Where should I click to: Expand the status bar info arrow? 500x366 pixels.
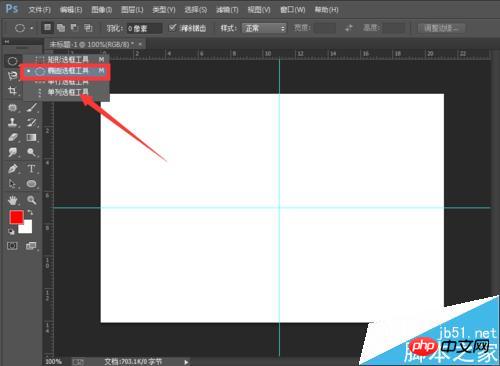tap(186, 362)
